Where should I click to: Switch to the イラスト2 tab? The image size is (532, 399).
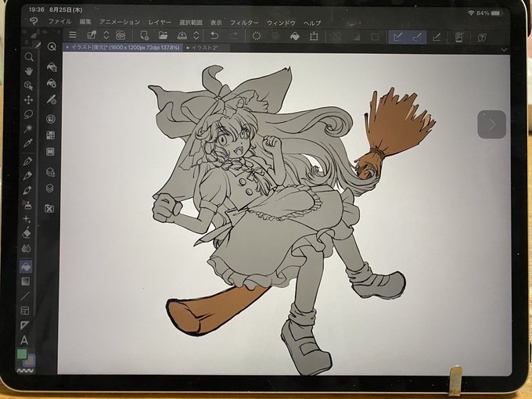(x=203, y=48)
